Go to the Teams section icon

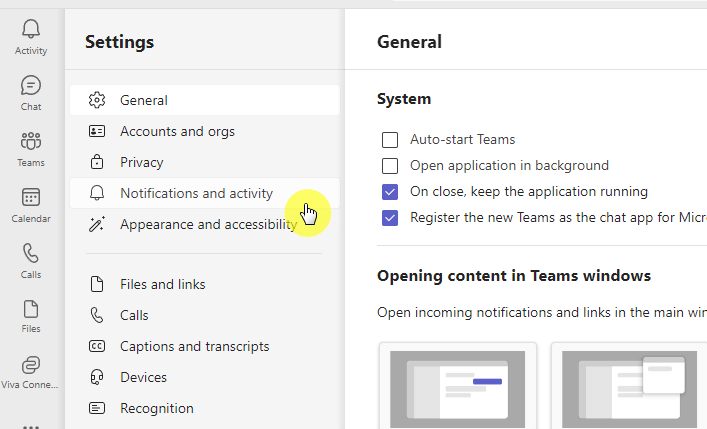31,141
